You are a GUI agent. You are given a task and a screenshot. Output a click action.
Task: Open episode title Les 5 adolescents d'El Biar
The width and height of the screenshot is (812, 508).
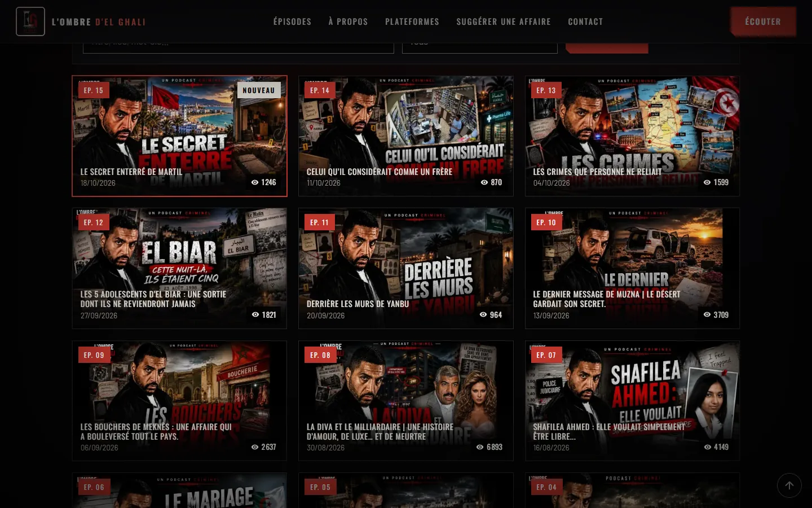coord(153,299)
